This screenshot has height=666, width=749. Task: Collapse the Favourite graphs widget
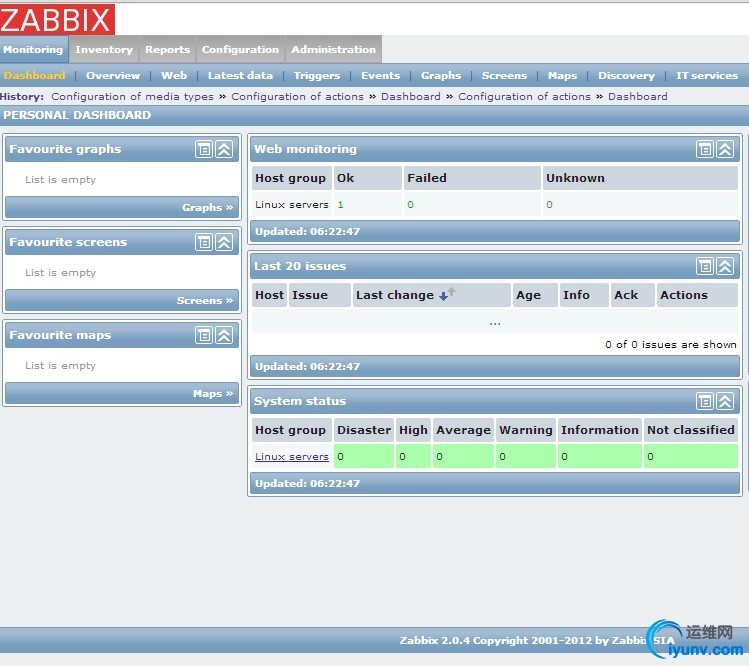tap(224, 149)
